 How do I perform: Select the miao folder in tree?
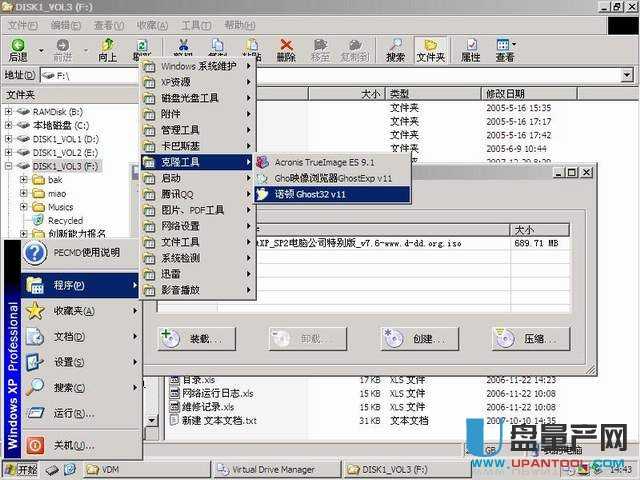click(x=57, y=193)
